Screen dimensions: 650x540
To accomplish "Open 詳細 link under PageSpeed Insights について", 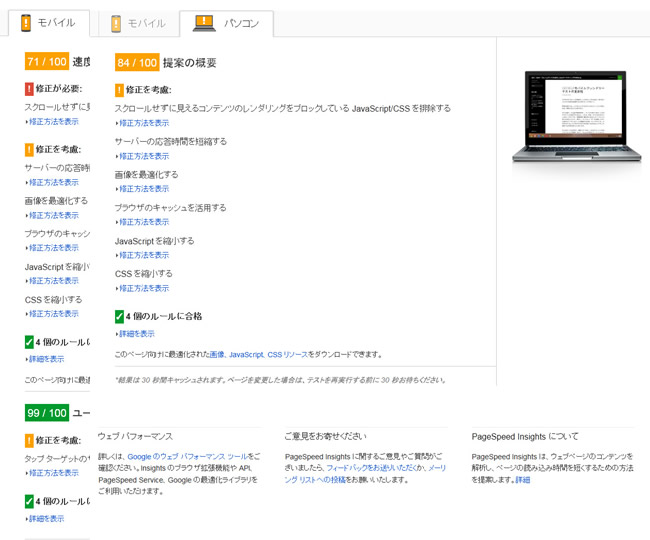I will 523,480.
